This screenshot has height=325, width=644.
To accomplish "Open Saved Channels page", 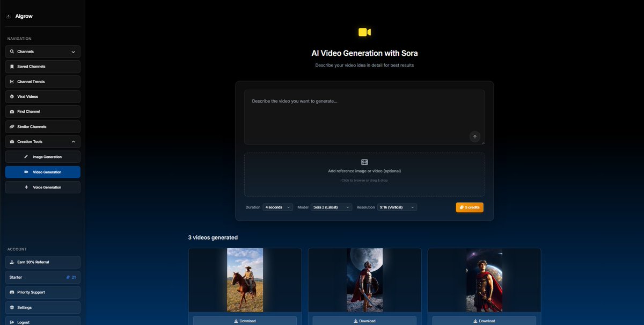I will (x=43, y=67).
